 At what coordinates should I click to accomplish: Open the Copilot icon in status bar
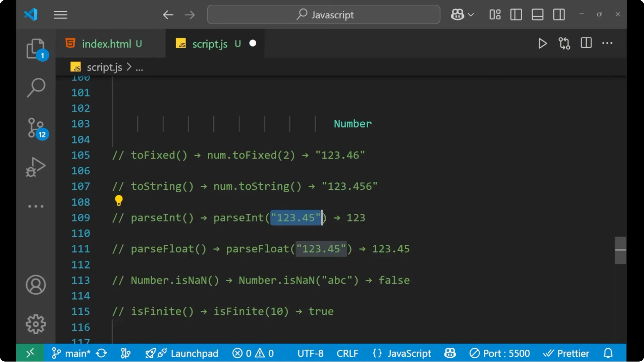(450, 353)
